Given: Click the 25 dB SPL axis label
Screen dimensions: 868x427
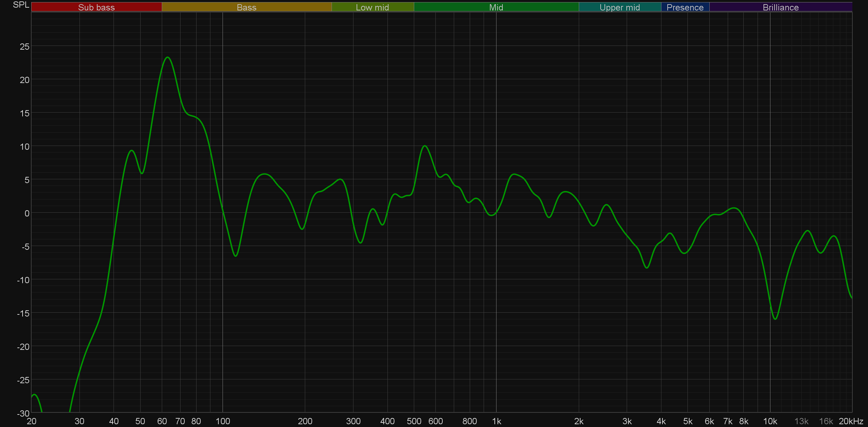Looking at the screenshot, I should coord(25,47).
